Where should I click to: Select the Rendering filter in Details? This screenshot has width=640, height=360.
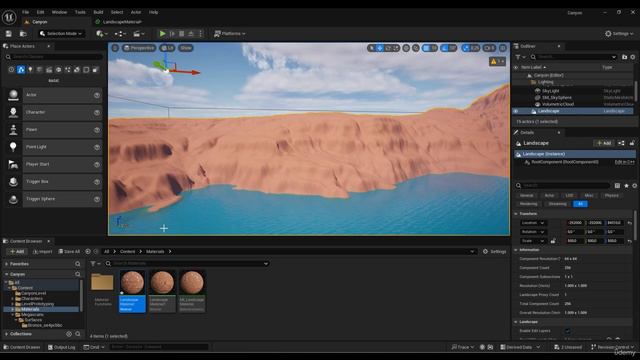coord(529,204)
